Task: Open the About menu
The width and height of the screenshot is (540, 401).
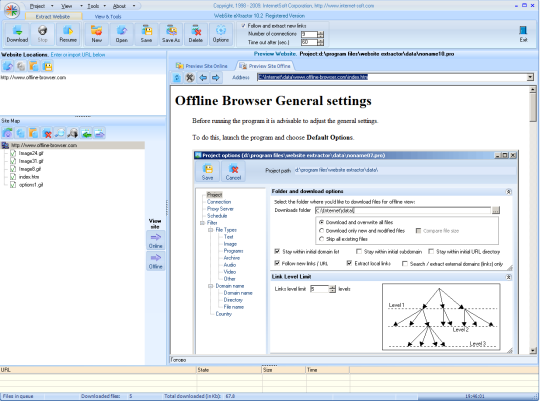Action: tap(119, 6)
